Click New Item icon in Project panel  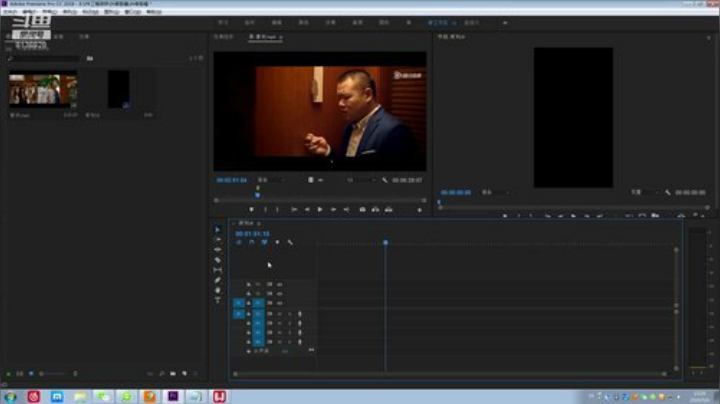pos(184,374)
